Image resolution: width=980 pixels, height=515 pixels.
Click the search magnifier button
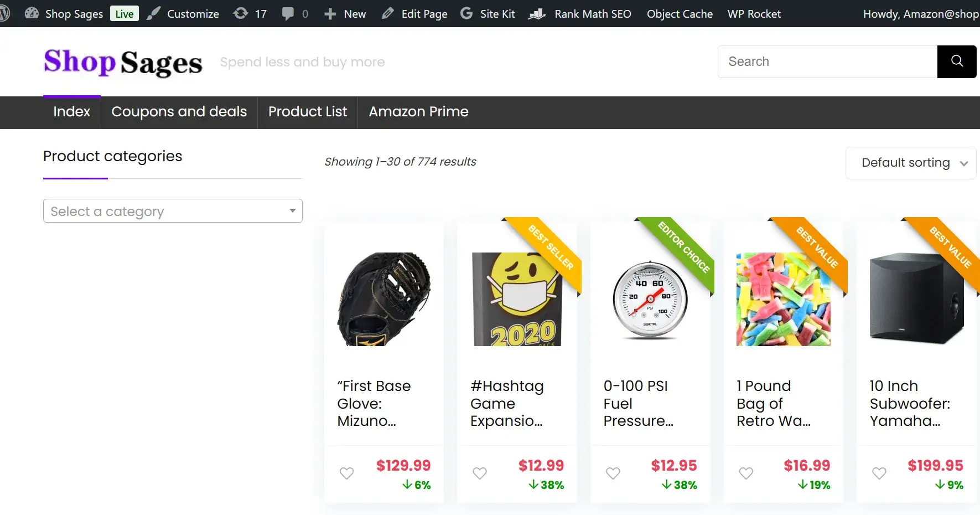(x=956, y=61)
